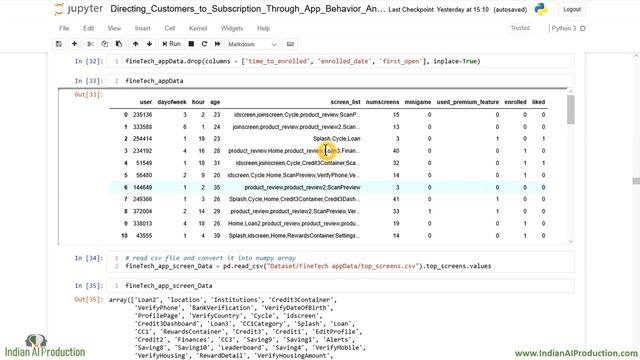Screen dimensions: 640x360
Task: Click the Last Checkpoint text
Action: click(438, 9)
